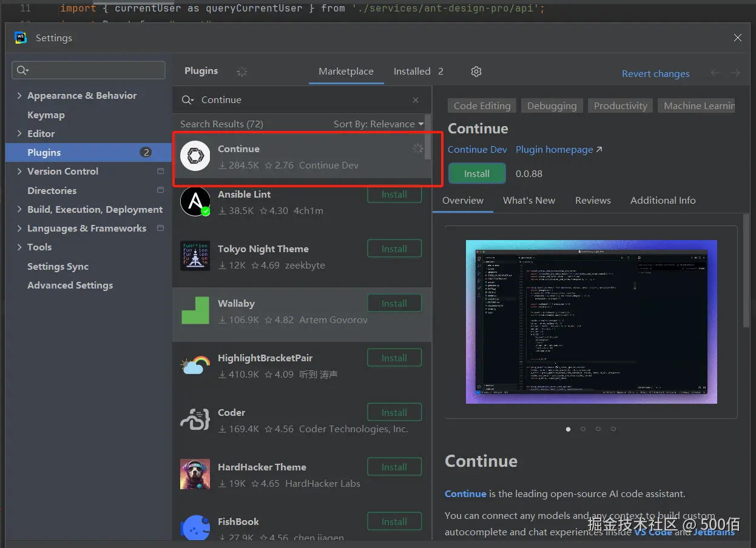The image size is (756, 548).
Task: Open the What's New tab
Action: pyautogui.click(x=529, y=200)
